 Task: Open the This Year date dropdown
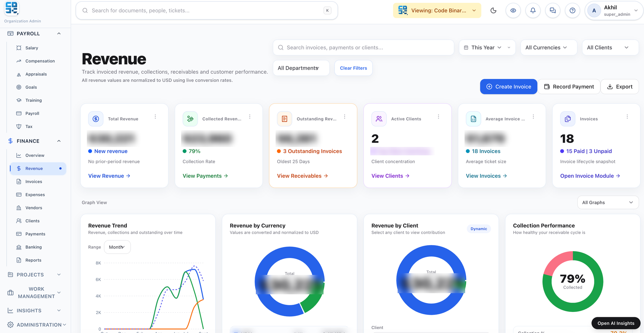click(487, 48)
